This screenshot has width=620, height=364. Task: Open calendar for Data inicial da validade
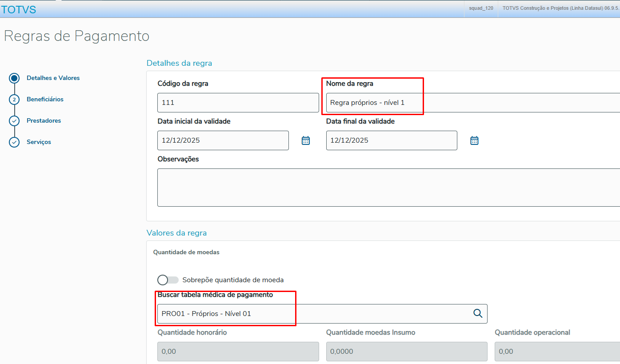click(x=306, y=140)
